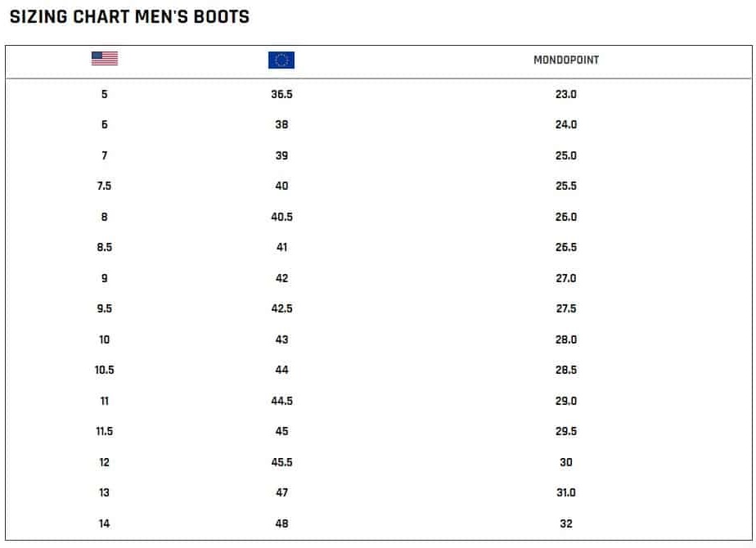Click the EU flag icon
The width and height of the screenshot is (756, 548).
click(x=281, y=60)
